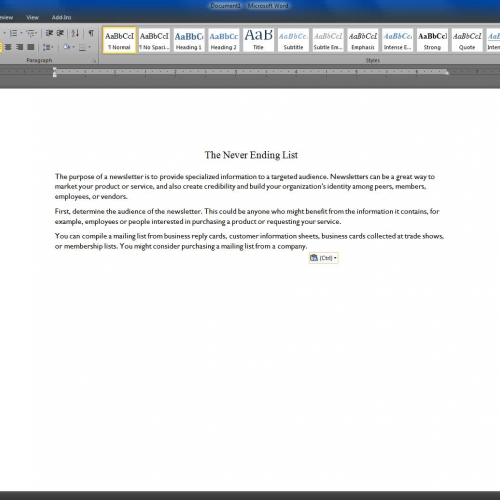Viewport: 500px width, 500px height.
Task: Click the Sort A-Z icon
Action: [x=75, y=33]
